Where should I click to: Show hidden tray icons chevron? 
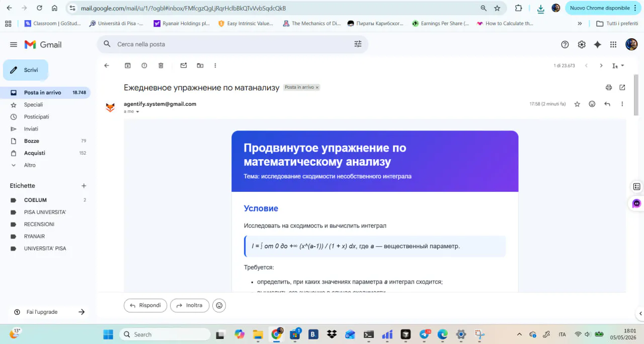[x=519, y=334]
